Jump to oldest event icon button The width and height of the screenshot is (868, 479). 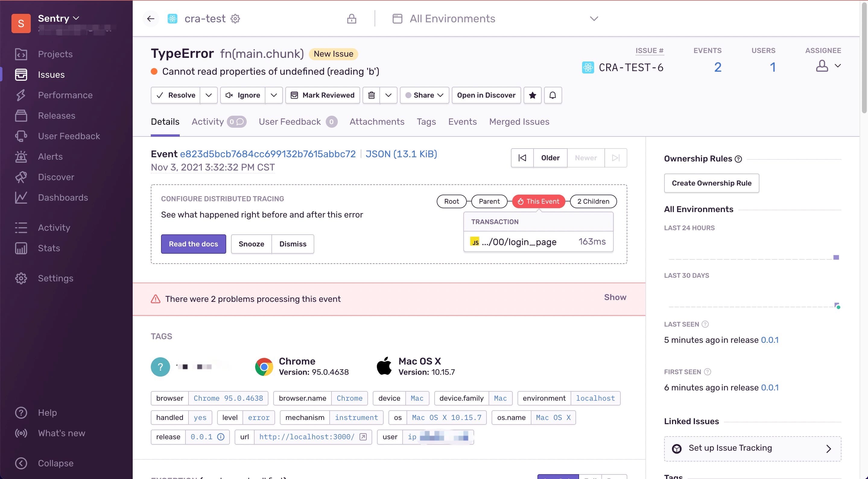click(522, 158)
